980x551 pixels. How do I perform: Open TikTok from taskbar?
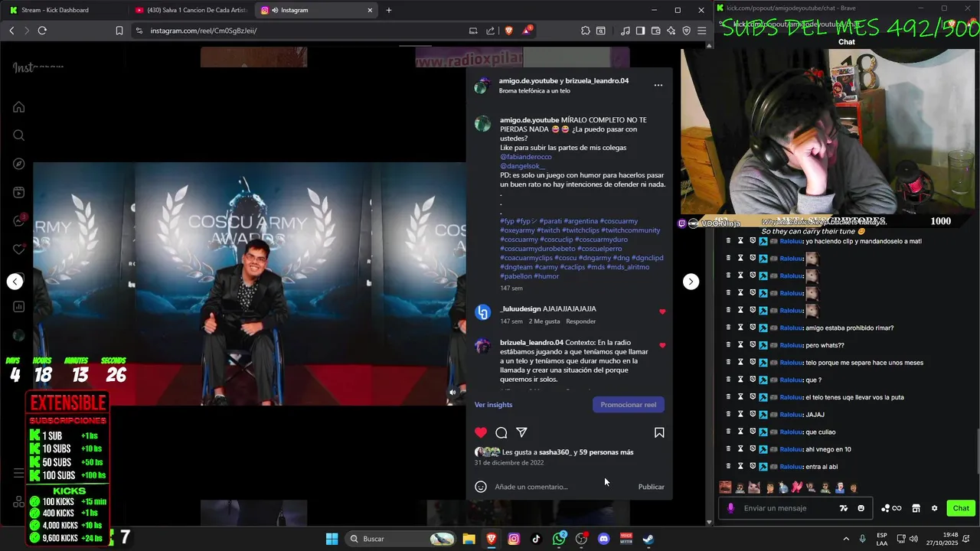[x=536, y=539]
